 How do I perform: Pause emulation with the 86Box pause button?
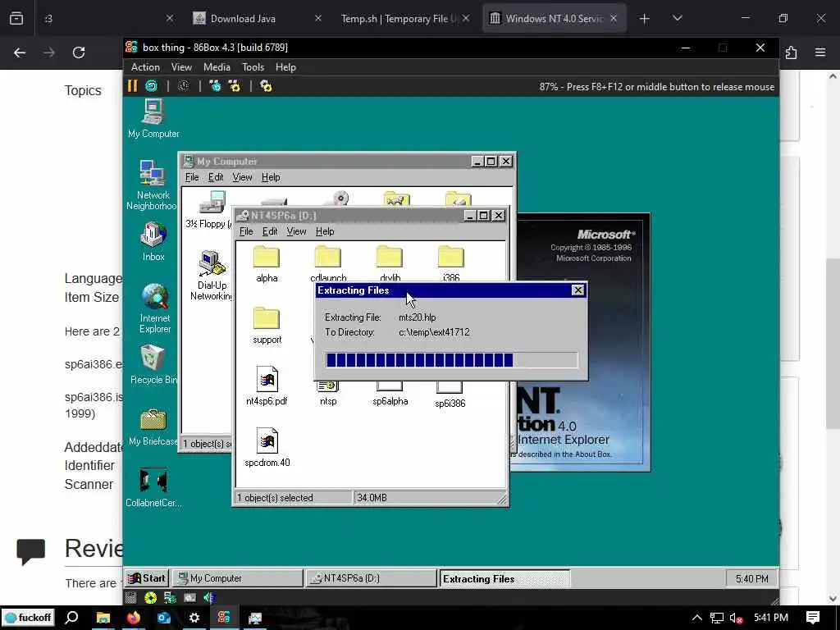pos(132,85)
